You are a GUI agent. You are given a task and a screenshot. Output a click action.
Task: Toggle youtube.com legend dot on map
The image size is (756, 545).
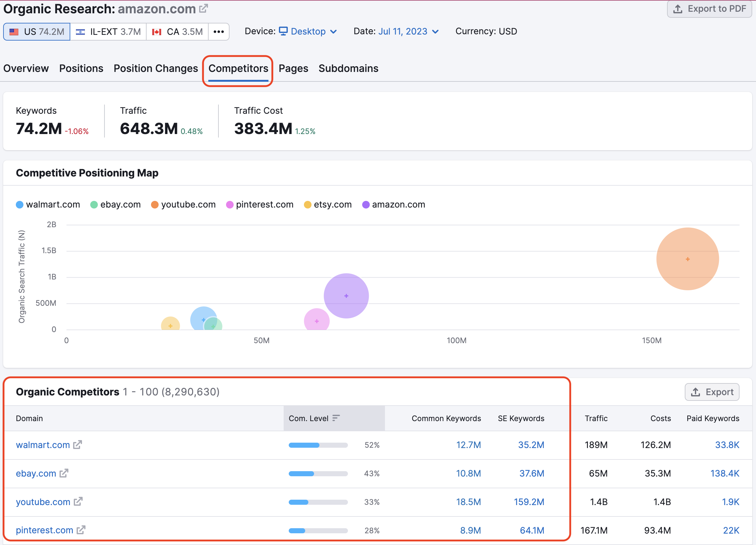(x=155, y=204)
